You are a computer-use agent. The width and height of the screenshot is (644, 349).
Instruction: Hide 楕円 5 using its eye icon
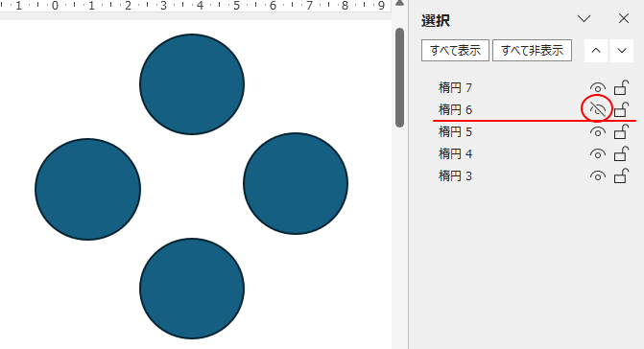click(x=598, y=132)
